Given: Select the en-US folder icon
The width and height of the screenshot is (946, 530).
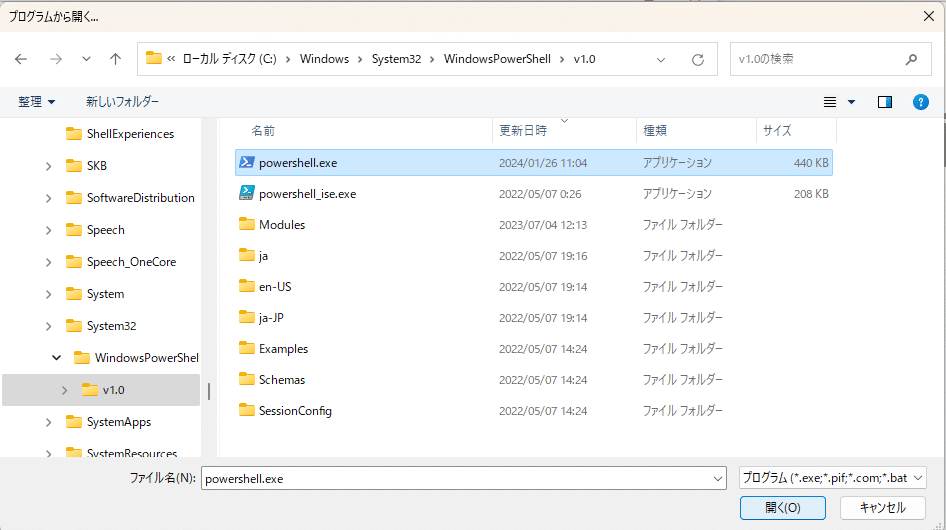Looking at the screenshot, I should 246,286.
